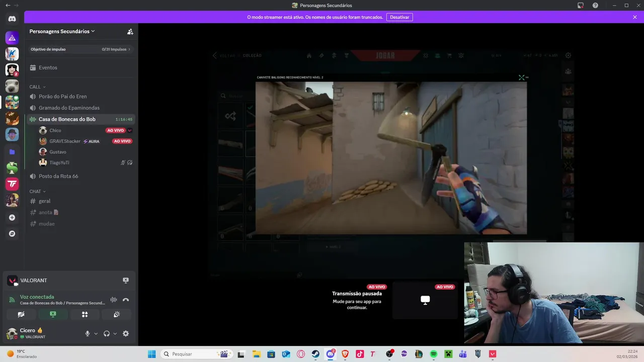
Task: Open server boost goal progress bar
Action: (x=81, y=49)
